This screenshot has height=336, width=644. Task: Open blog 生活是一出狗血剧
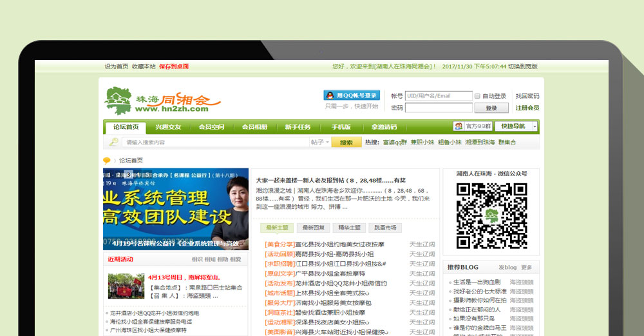477,282
